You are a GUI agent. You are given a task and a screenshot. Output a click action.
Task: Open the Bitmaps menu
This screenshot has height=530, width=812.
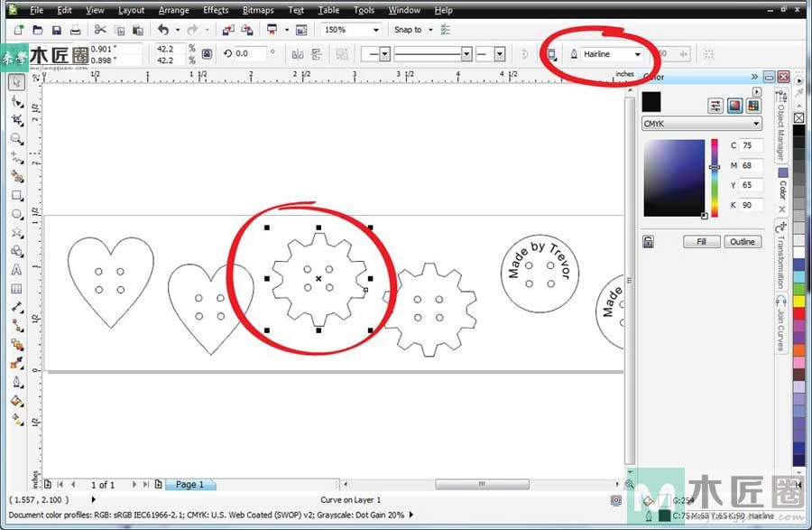[x=260, y=10]
